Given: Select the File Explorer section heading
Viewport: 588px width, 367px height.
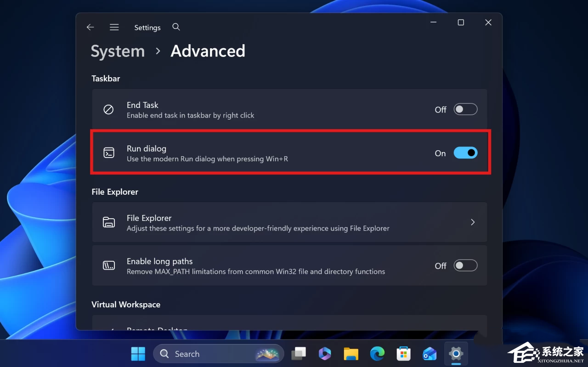Looking at the screenshot, I should (x=115, y=192).
